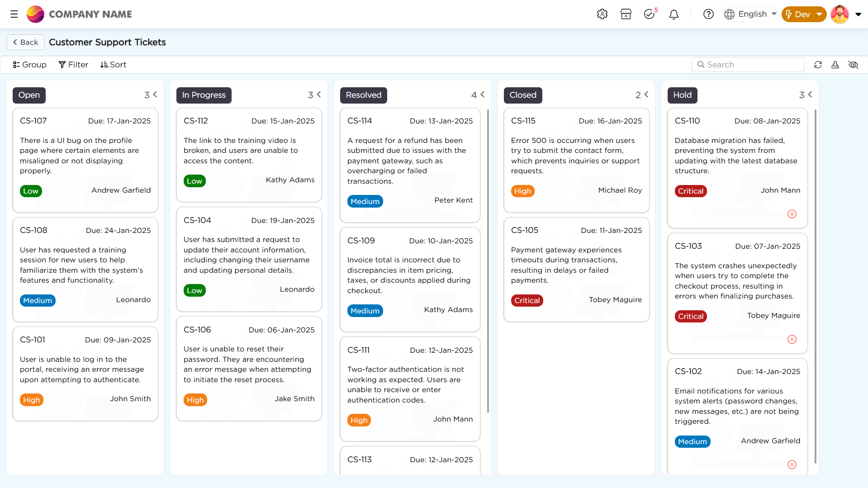Open pending tasks checkmark icon
868x488 pixels.
[x=650, y=14]
